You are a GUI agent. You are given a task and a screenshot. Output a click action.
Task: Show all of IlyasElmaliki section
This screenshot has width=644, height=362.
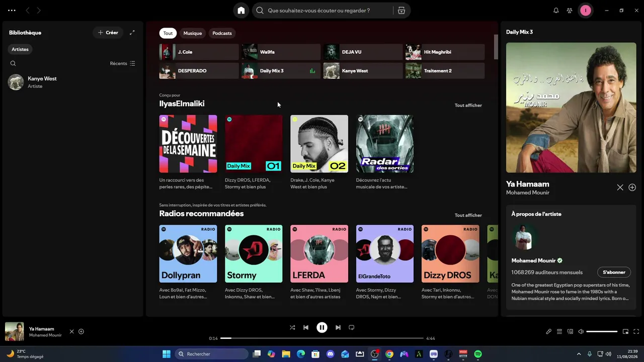tap(468, 106)
